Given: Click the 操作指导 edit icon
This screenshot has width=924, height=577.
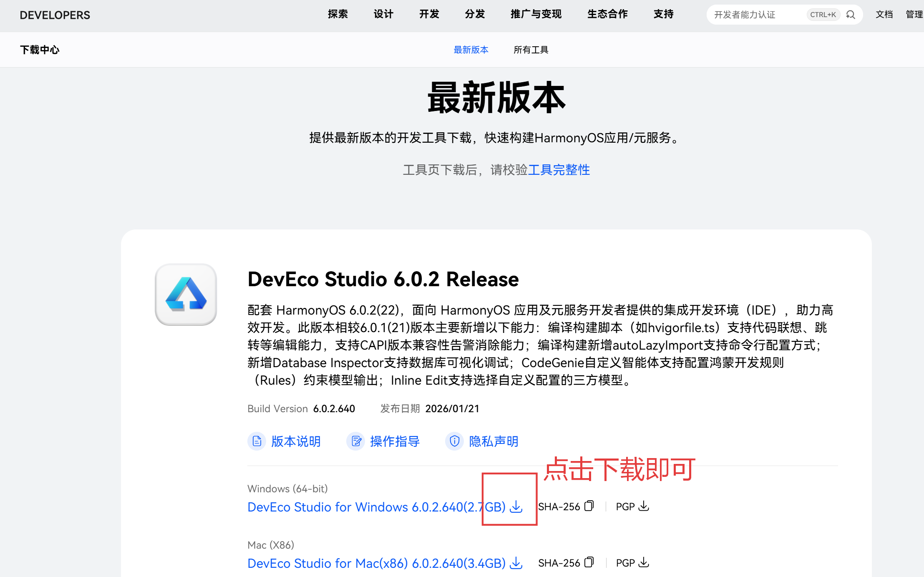Looking at the screenshot, I should [356, 441].
